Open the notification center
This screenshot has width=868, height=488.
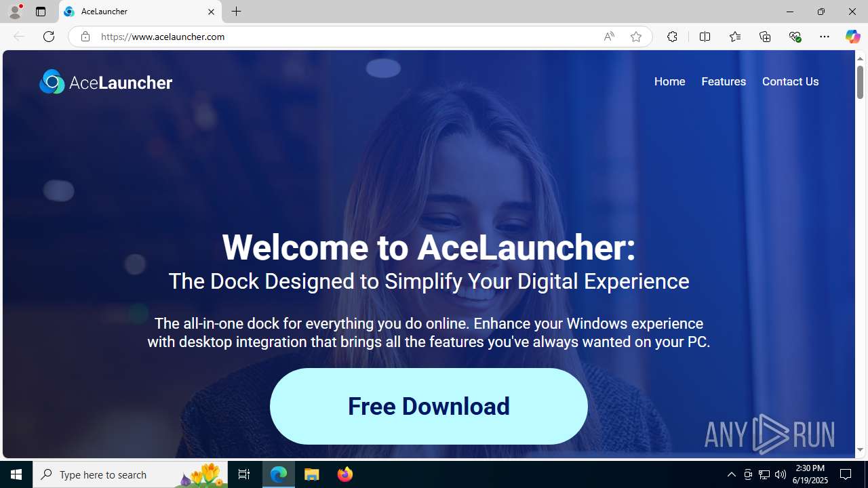point(846,474)
